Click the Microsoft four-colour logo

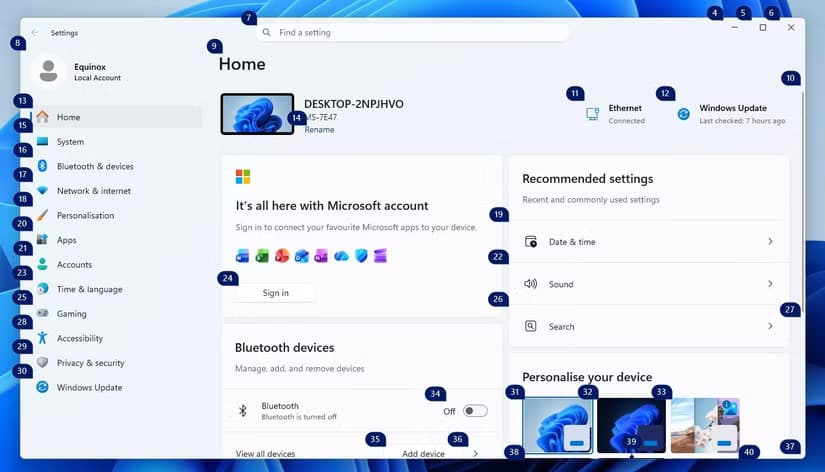(x=243, y=177)
